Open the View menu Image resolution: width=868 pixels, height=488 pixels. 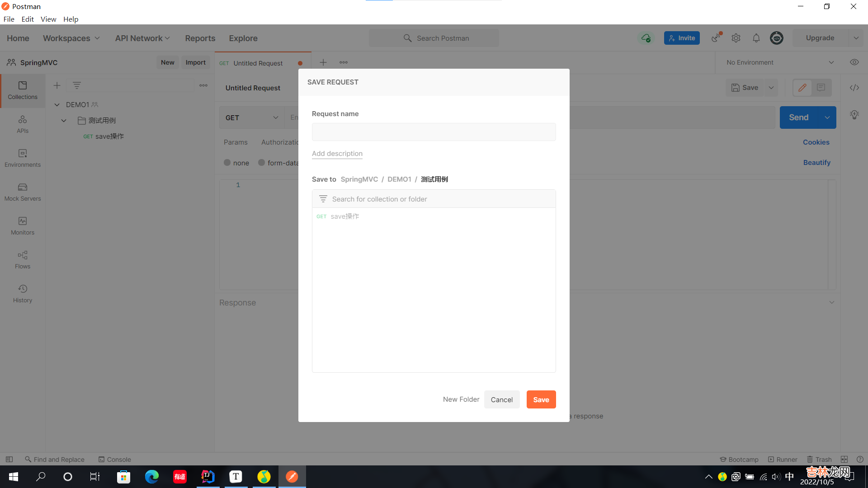(x=48, y=19)
